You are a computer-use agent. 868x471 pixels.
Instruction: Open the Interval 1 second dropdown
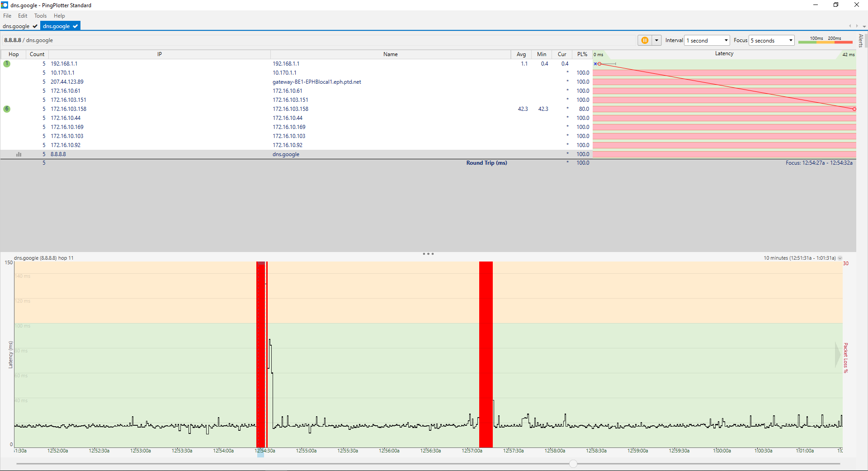pyautogui.click(x=707, y=40)
